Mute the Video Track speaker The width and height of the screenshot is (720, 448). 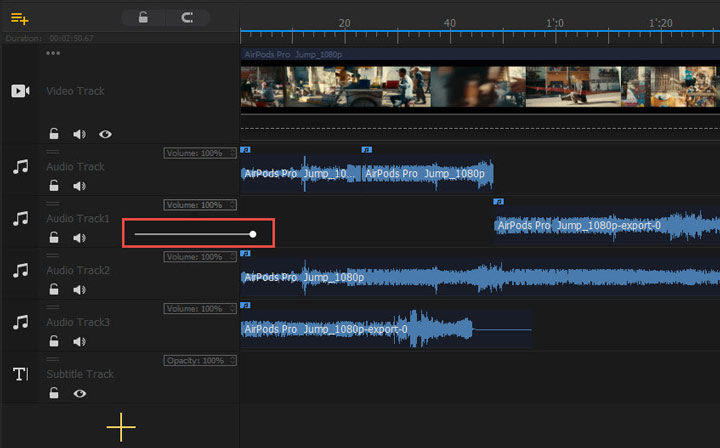coord(80,133)
